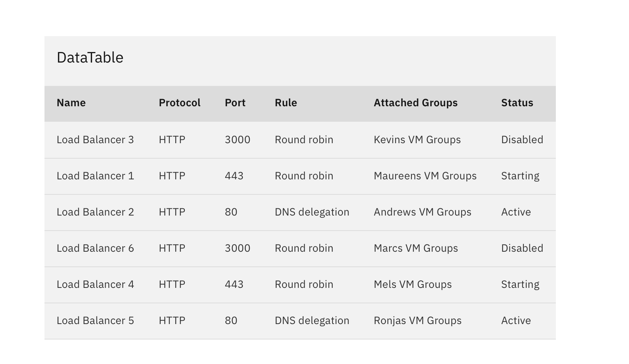Sort the table by Attached Groups column
629x364 pixels.
click(x=415, y=102)
